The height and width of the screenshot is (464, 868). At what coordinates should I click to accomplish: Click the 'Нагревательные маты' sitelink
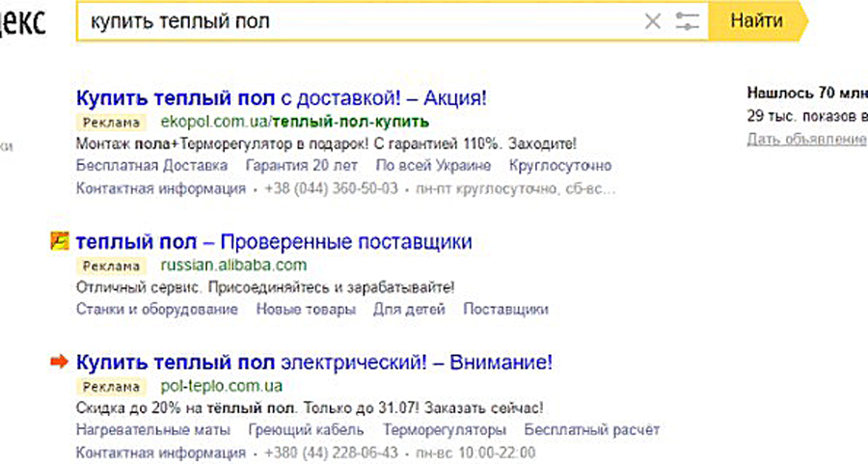click(x=152, y=430)
